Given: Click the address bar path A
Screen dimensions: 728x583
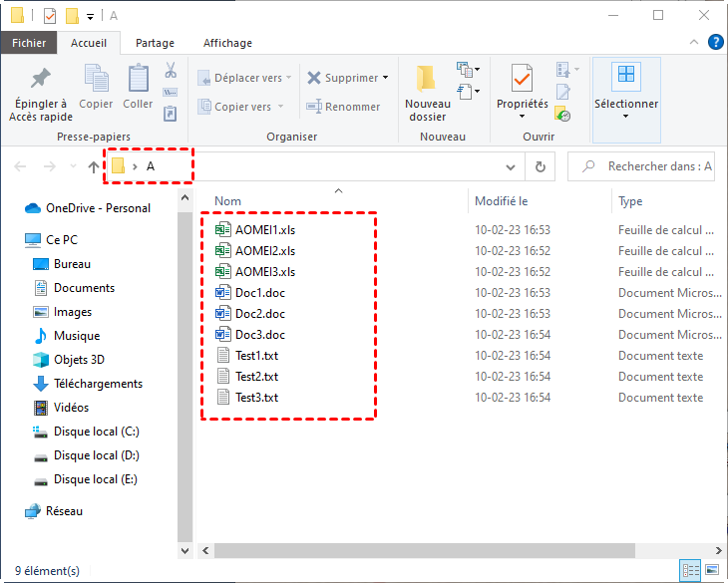Looking at the screenshot, I should (151, 166).
